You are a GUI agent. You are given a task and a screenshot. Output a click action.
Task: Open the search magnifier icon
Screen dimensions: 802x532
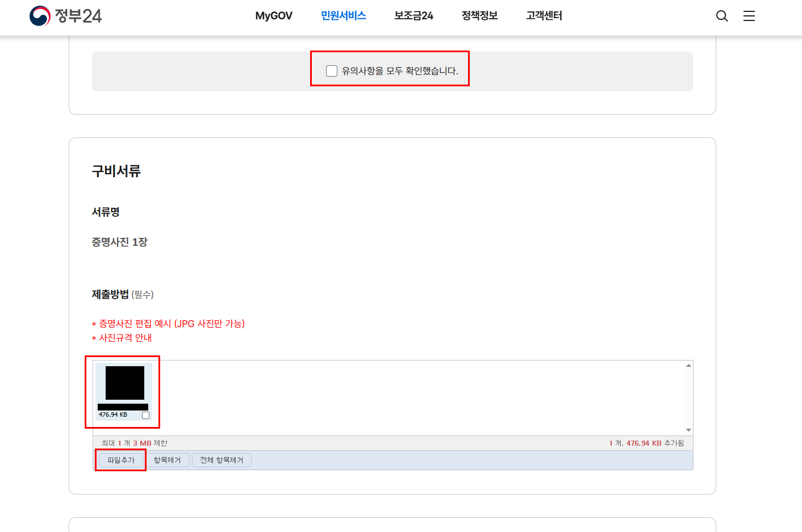722,16
